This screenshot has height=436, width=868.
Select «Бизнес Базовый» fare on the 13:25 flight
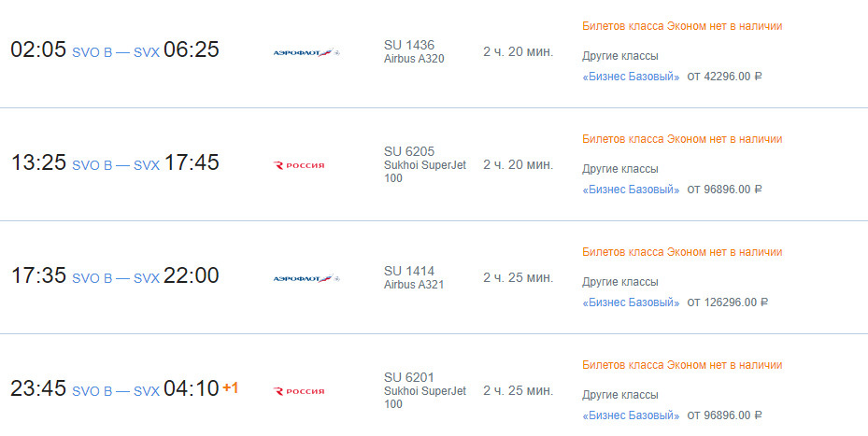pos(631,190)
